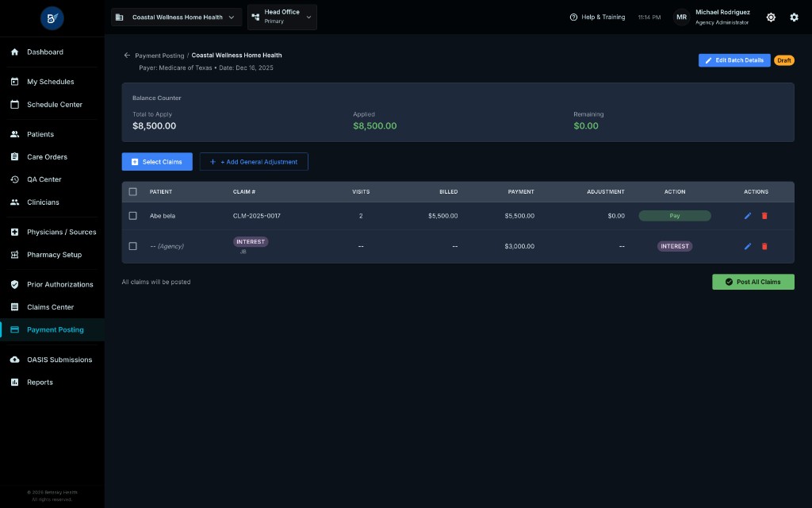The width and height of the screenshot is (812, 508).
Task: Open OASIS Submissions menu item
Action: point(59,360)
